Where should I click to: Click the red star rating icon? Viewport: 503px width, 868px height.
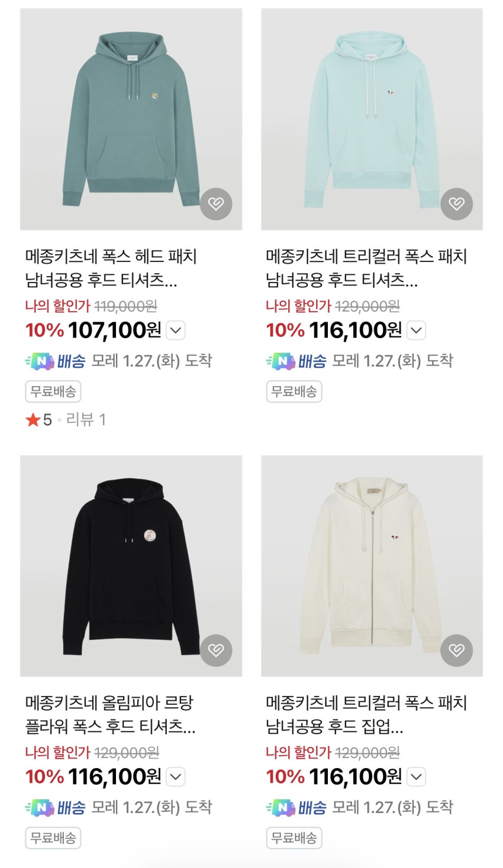33,420
